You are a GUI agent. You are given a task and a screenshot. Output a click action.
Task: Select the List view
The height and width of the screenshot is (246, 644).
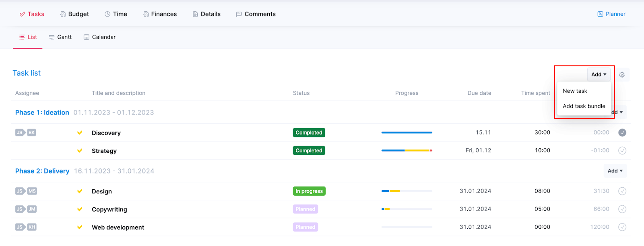coord(28,37)
